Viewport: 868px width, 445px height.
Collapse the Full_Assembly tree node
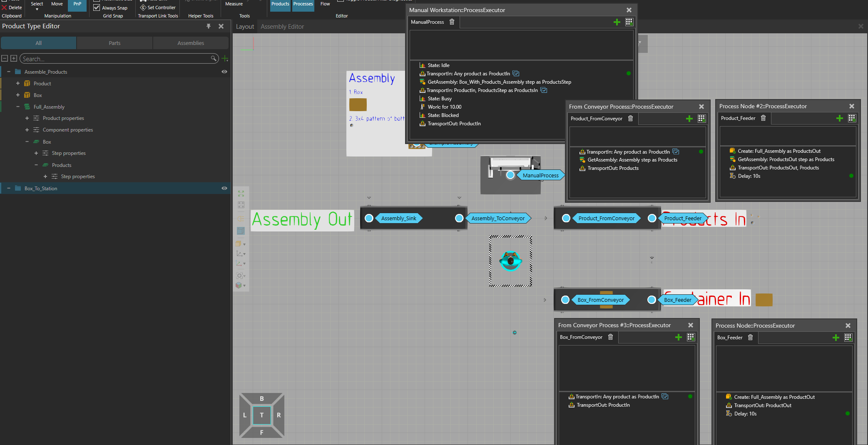[x=18, y=107]
